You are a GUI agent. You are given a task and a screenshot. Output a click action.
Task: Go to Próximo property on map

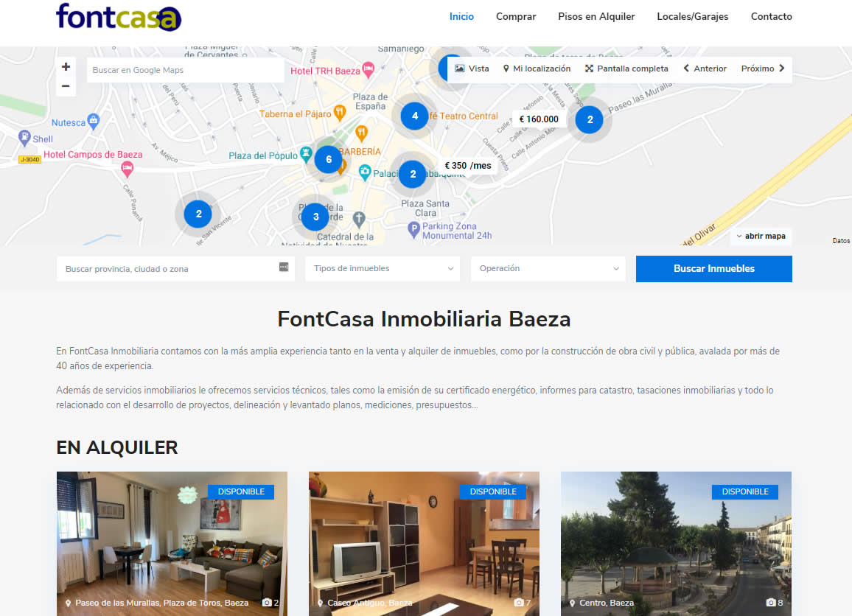[762, 69]
